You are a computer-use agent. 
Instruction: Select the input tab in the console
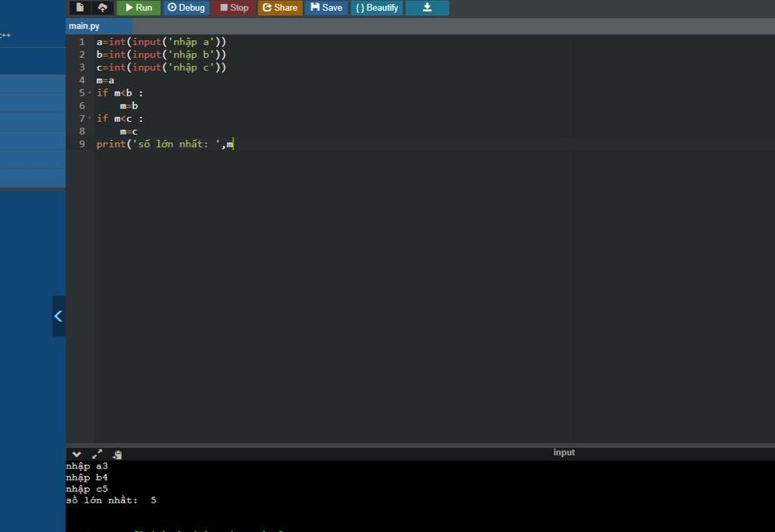(564, 453)
